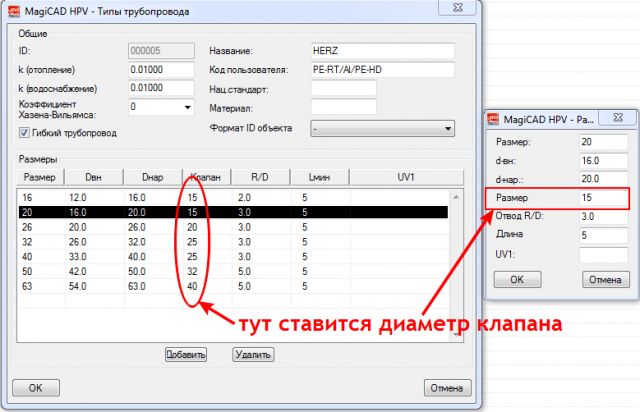Click the Материал input field
This screenshot has width=640, height=412.
coord(343,107)
